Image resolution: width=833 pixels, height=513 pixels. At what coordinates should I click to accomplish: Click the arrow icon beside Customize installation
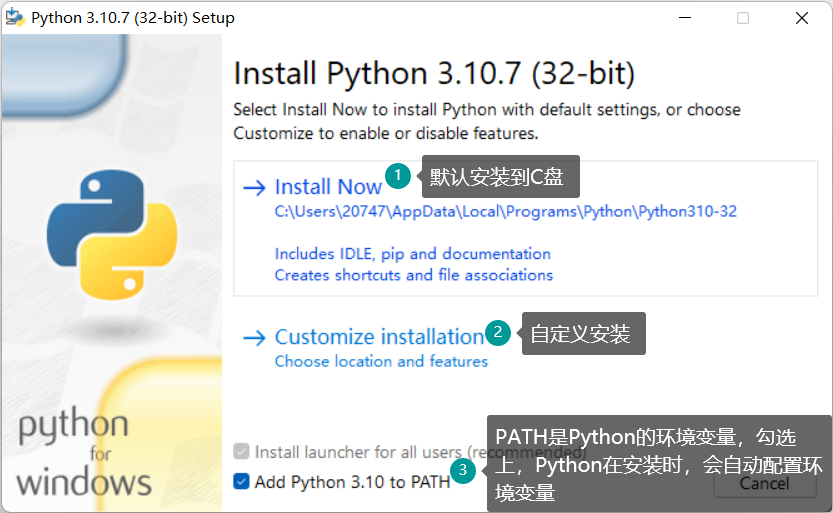(x=255, y=338)
